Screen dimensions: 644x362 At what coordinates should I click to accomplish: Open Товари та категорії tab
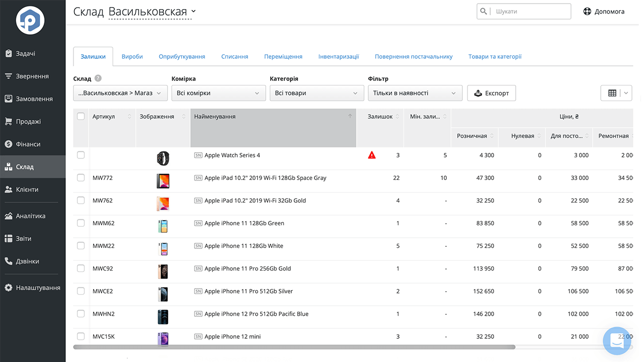pyautogui.click(x=495, y=56)
